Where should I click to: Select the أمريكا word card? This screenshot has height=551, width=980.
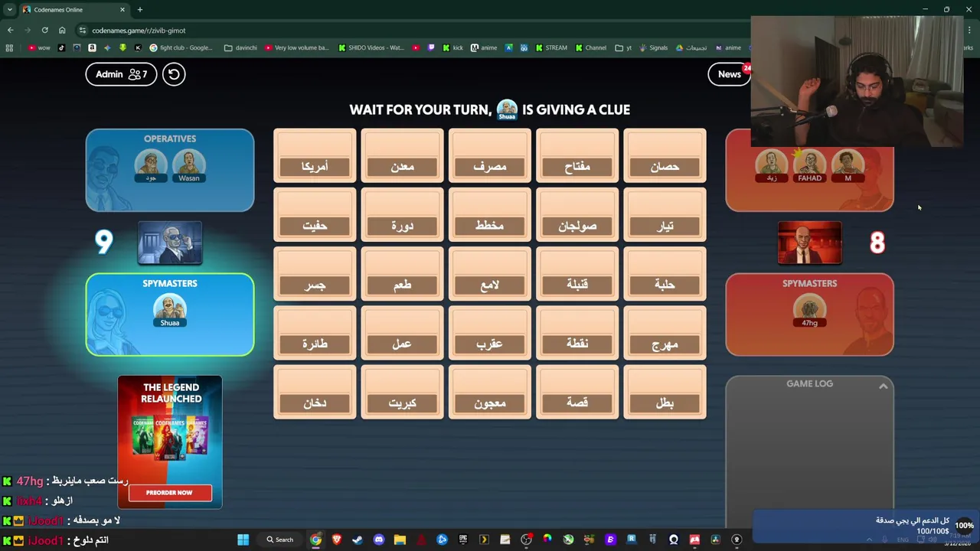tap(315, 156)
